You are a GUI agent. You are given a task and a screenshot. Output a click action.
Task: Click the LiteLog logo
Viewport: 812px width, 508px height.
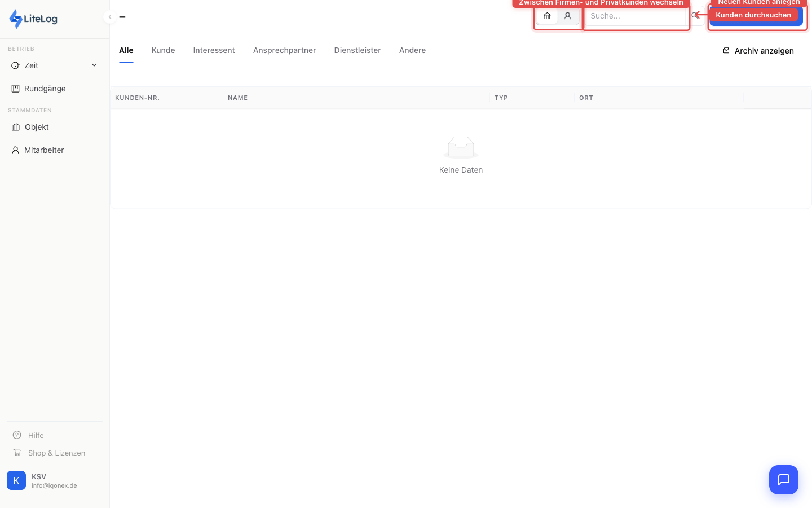[33, 19]
